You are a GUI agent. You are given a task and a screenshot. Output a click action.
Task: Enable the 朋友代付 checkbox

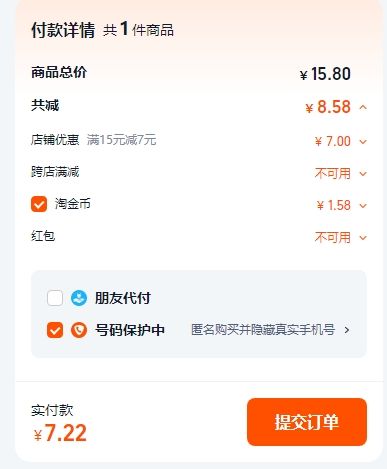pyautogui.click(x=55, y=298)
